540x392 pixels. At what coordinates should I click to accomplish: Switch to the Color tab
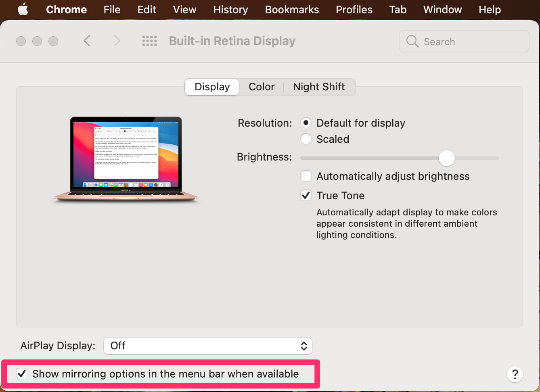pyautogui.click(x=262, y=87)
